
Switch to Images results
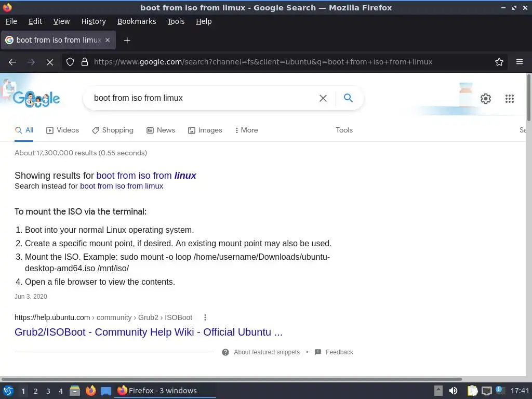(x=205, y=130)
